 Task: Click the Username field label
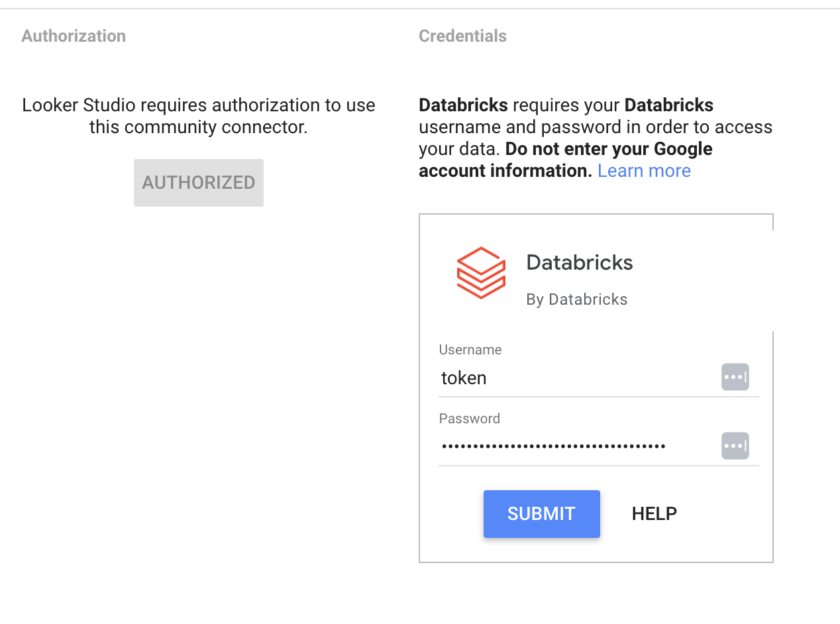click(470, 350)
